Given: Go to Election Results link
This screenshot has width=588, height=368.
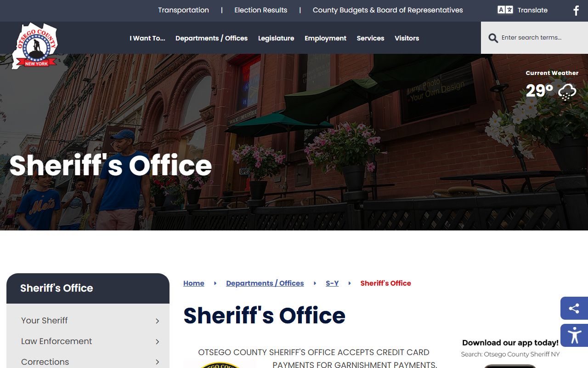Looking at the screenshot, I should pos(260,10).
